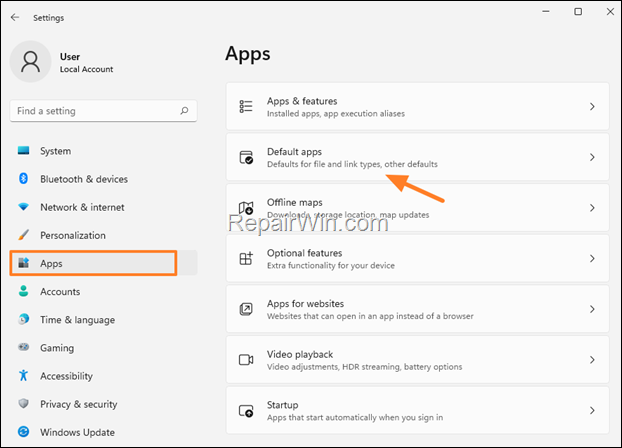Click the Privacy shield icon
The width and height of the screenshot is (622, 448).
point(23,404)
